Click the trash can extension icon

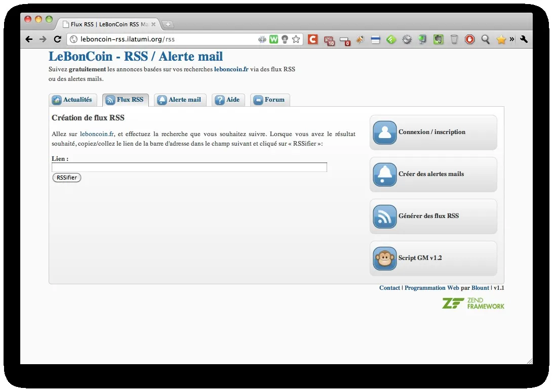click(x=454, y=39)
